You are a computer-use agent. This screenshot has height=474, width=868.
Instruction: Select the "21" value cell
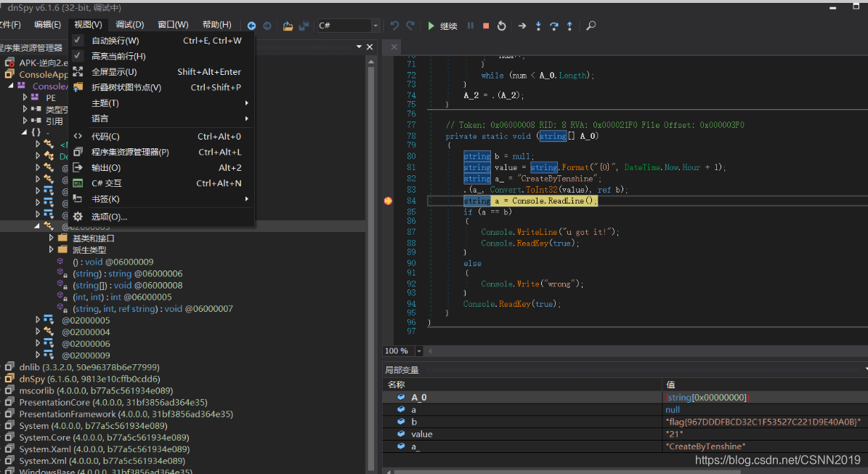674,434
